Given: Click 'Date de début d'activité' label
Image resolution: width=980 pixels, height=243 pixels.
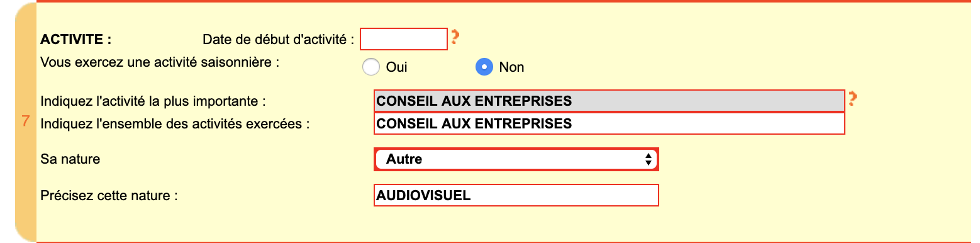Looking at the screenshot, I should point(279,40).
